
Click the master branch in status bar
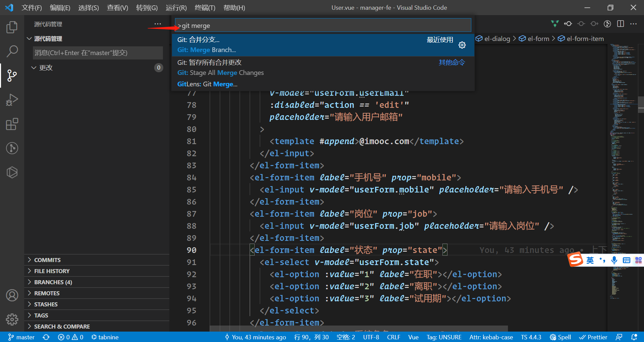point(22,337)
